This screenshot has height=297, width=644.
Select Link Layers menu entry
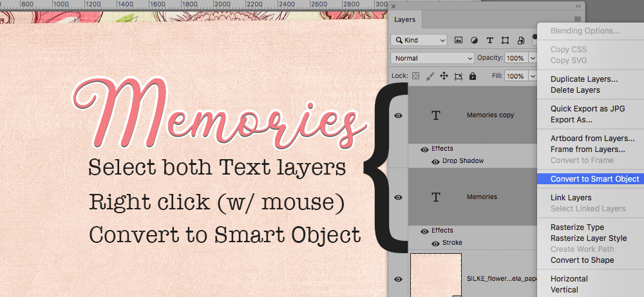coord(571,198)
